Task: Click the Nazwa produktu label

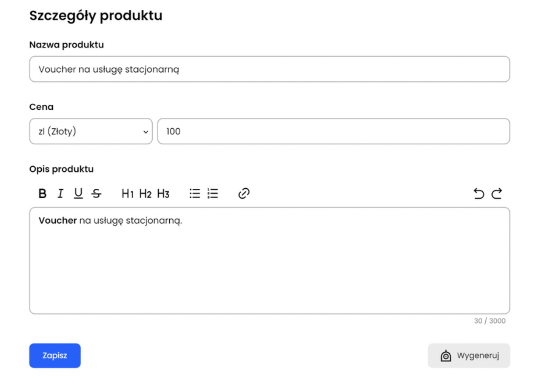Action: coord(66,45)
